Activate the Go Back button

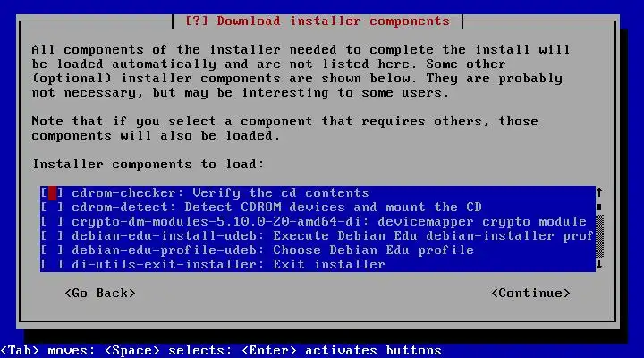(100, 293)
